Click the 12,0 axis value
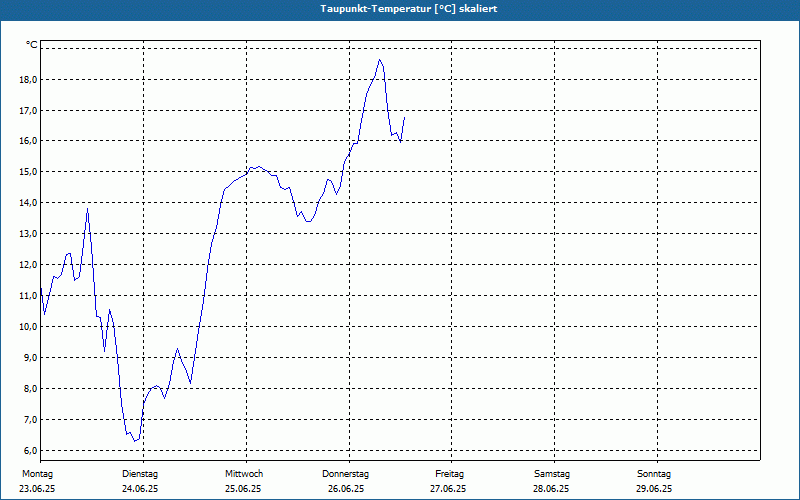The height and width of the screenshot is (500, 800). pyautogui.click(x=29, y=265)
